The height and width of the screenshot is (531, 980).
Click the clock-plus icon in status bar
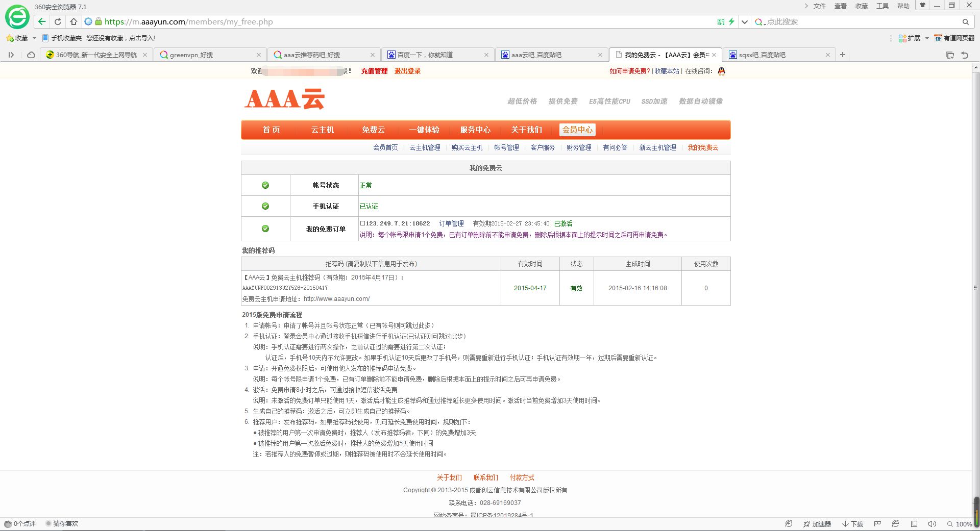[789, 524]
